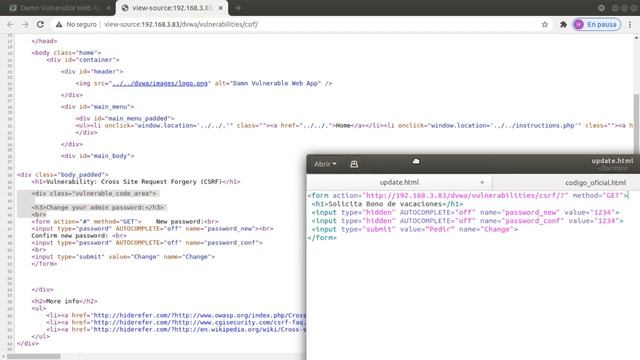Close the Damn Vulnerable Web App tab
640x360 pixels.
coord(109,8)
